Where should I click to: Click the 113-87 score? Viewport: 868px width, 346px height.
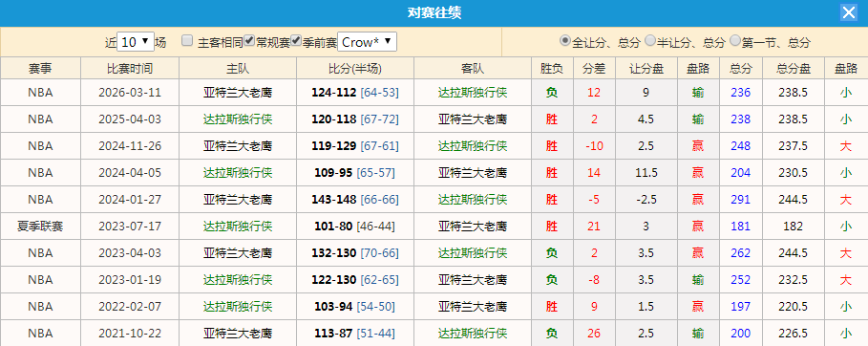click(x=333, y=334)
